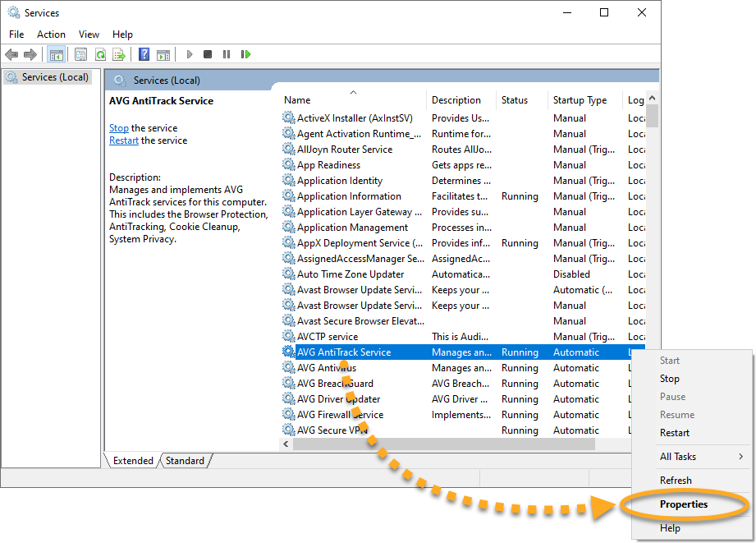Open Help via the blue question mark icon
The width and height of the screenshot is (756, 543).
point(144,55)
